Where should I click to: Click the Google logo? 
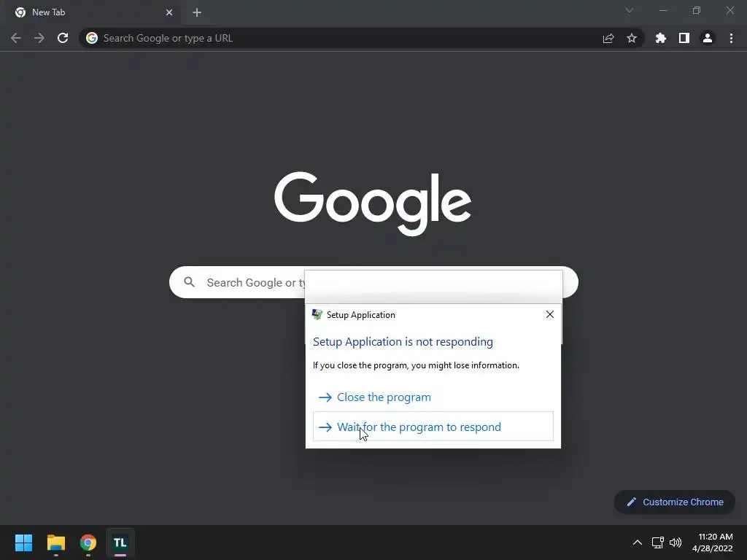pyautogui.click(x=373, y=204)
